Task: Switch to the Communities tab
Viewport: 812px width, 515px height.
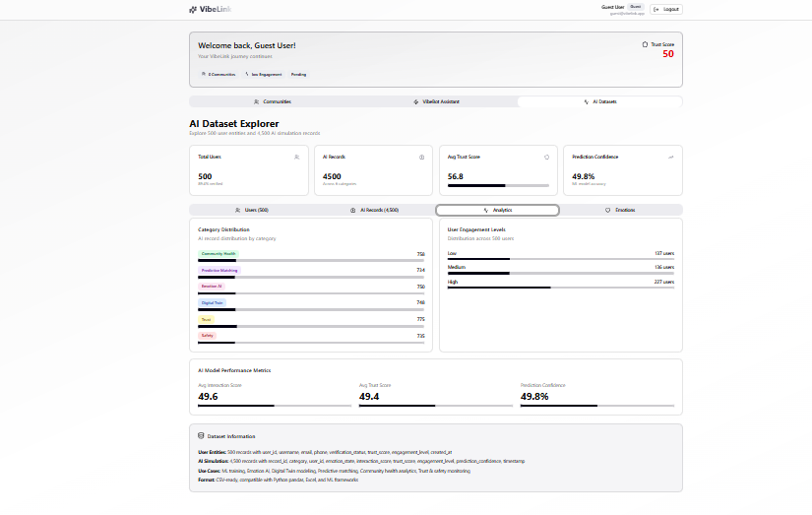Action: (x=272, y=101)
